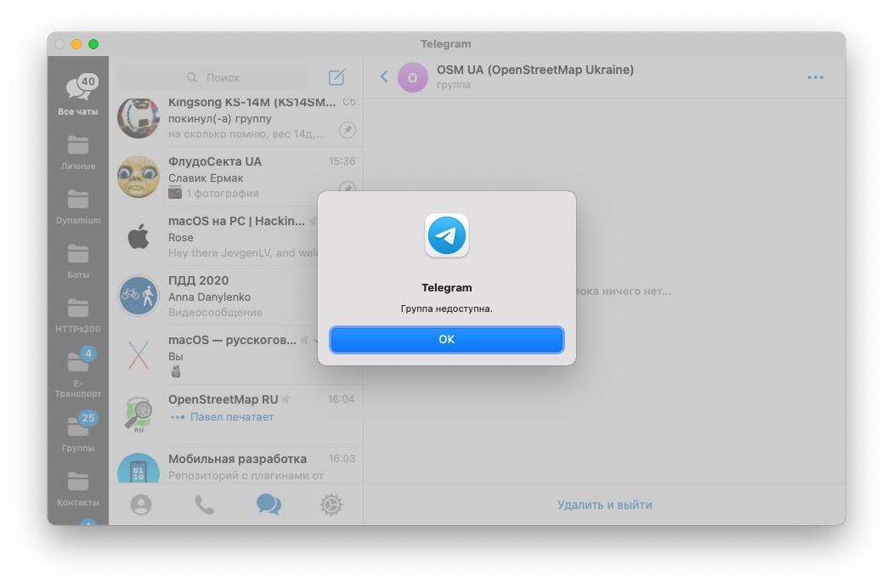Viewport: 893px width, 588px height.
Task: Minimize the window with yellow button
Action: click(x=76, y=44)
